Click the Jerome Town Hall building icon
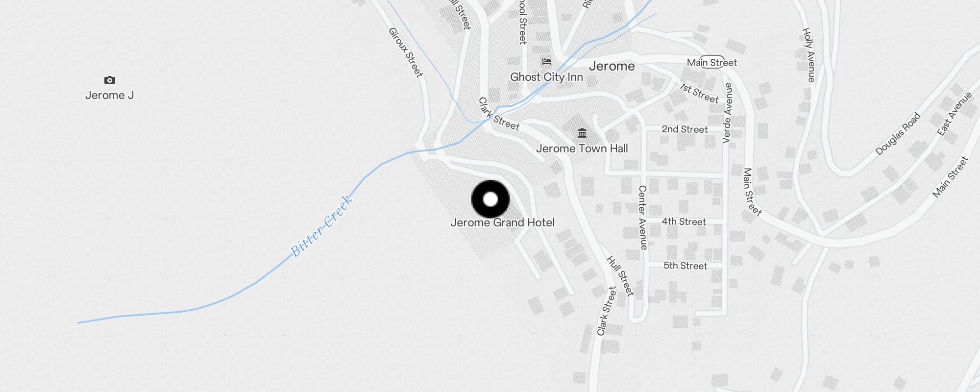This screenshot has width=980, height=392. pos(582,133)
